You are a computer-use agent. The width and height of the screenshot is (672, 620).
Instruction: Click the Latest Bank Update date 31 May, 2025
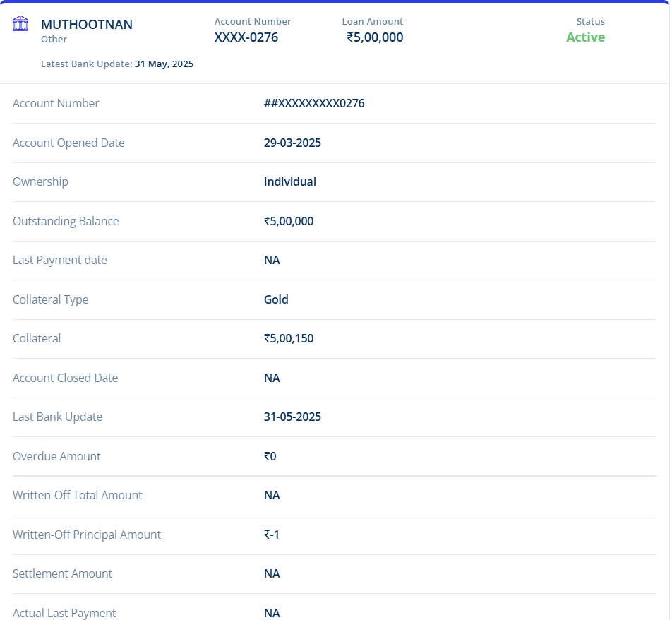[x=164, y=64]
